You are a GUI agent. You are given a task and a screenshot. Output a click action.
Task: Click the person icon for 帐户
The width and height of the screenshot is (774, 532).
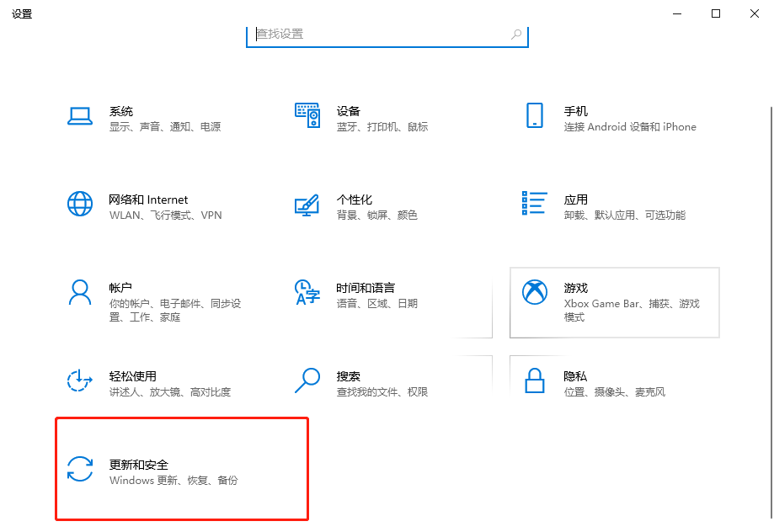tap(80, 290)
